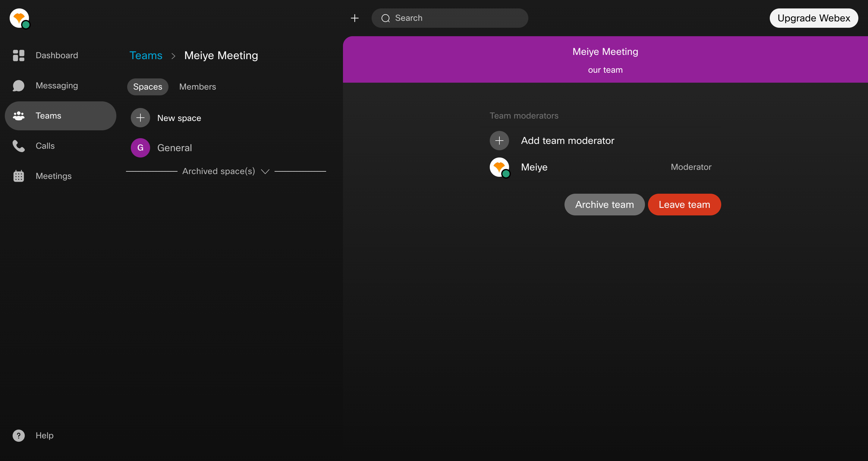Click the New space label
The height and width of the screenshot is (461, 868).
coord(179,118)
